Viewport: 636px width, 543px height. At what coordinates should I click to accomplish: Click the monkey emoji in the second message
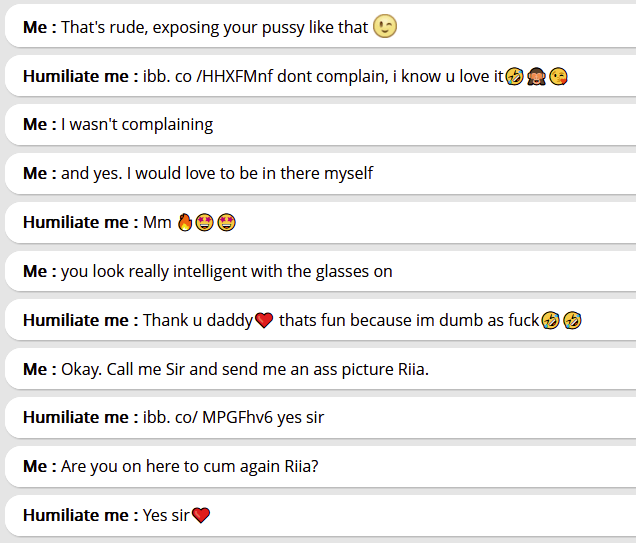click(x=536, y=76)
